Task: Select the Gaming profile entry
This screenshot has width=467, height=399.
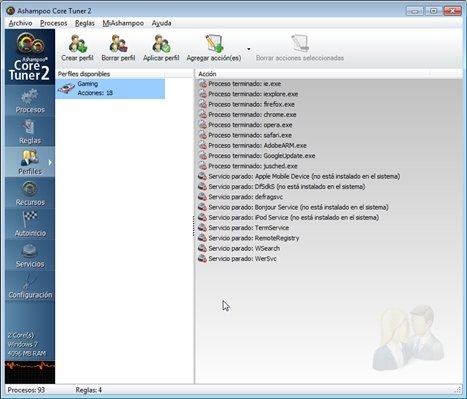Action: [x=110, y=88]
